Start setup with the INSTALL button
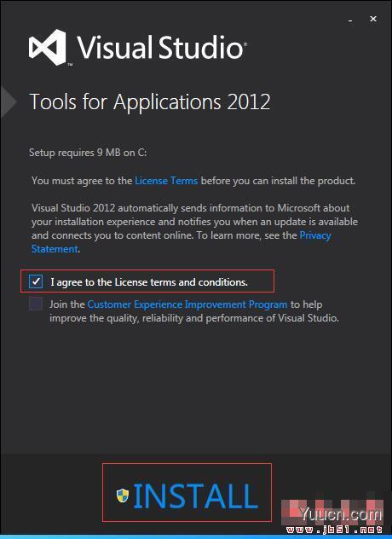Screen dimensions: 392x539 click(187, 492)
